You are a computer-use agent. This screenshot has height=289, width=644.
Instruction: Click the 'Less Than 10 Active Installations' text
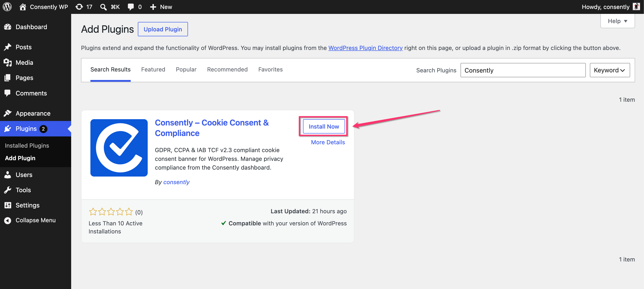coord(115,227)
